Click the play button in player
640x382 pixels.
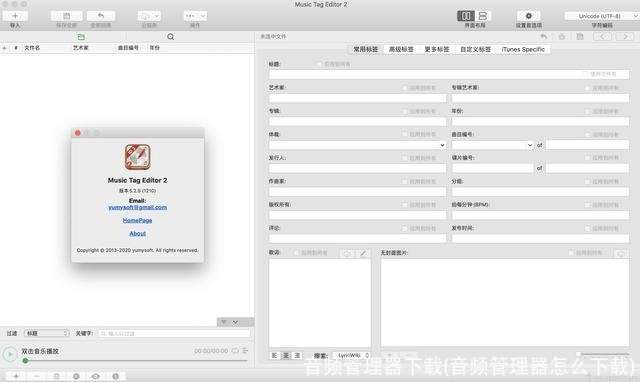point(10,354)
